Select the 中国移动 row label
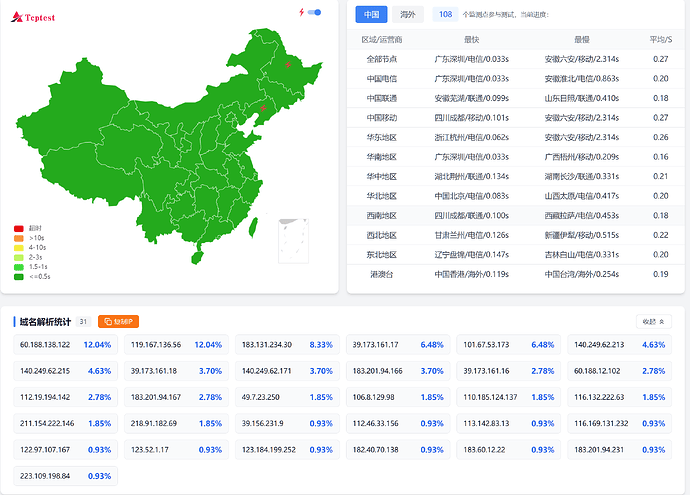This screenshot has height=495, width=690. [x=382, y=118]
